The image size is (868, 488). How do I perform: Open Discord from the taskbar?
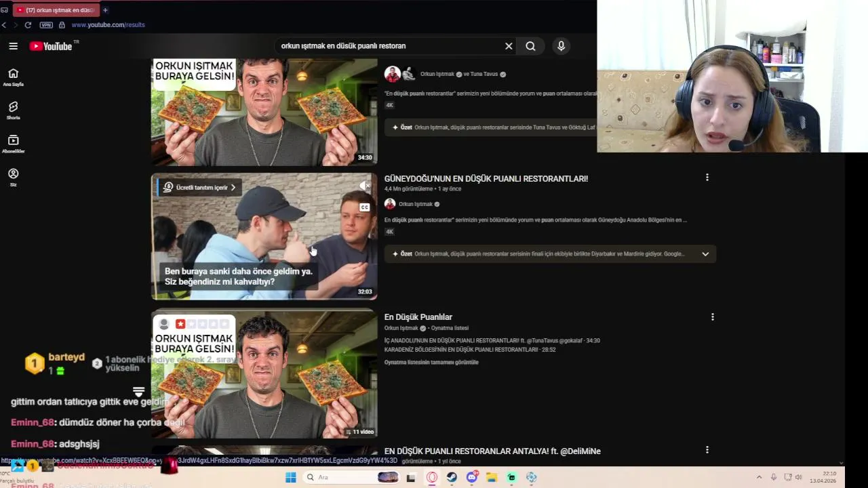point(472,477)
